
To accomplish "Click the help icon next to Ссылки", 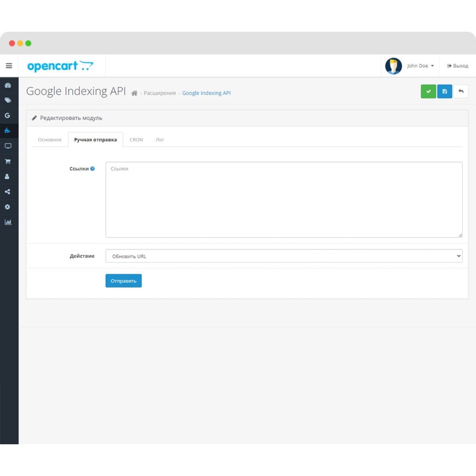I will (x=92, y=169).
